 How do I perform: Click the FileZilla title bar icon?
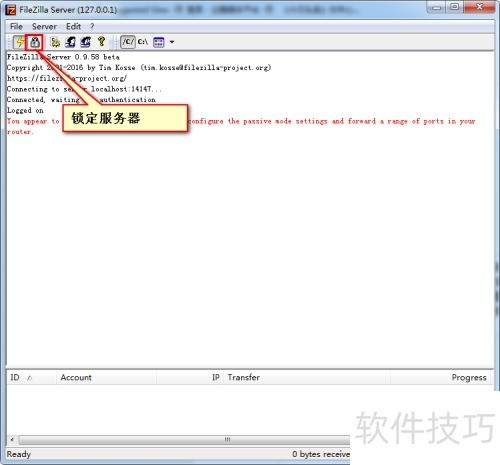pos(11,10)
